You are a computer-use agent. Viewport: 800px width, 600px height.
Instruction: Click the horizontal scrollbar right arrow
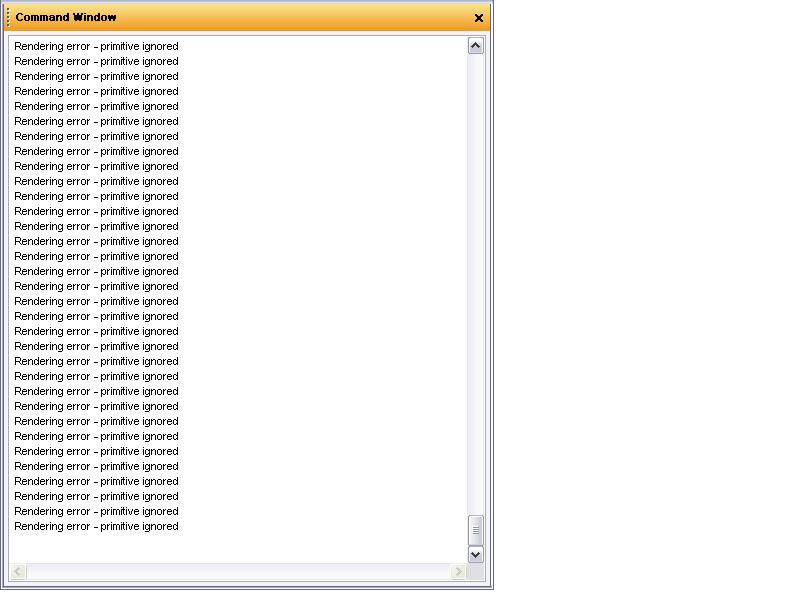pyautogui.click(x=458, y=571)
